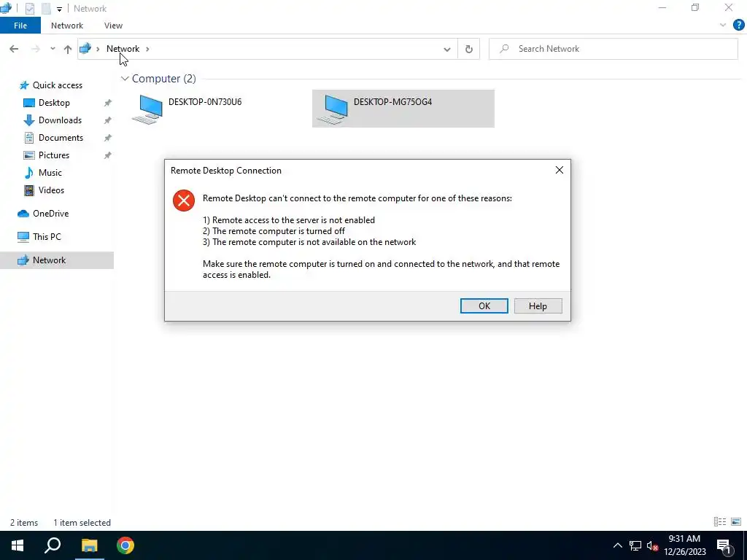Screen dimensions: 747x560
Task: Open Desktop in the sidebar
Action: click(54, 103)
